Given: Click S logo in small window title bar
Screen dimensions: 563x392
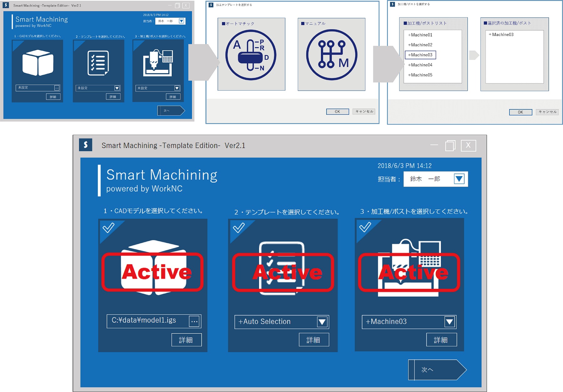Looking at the screenshot, I should (6, 5).
